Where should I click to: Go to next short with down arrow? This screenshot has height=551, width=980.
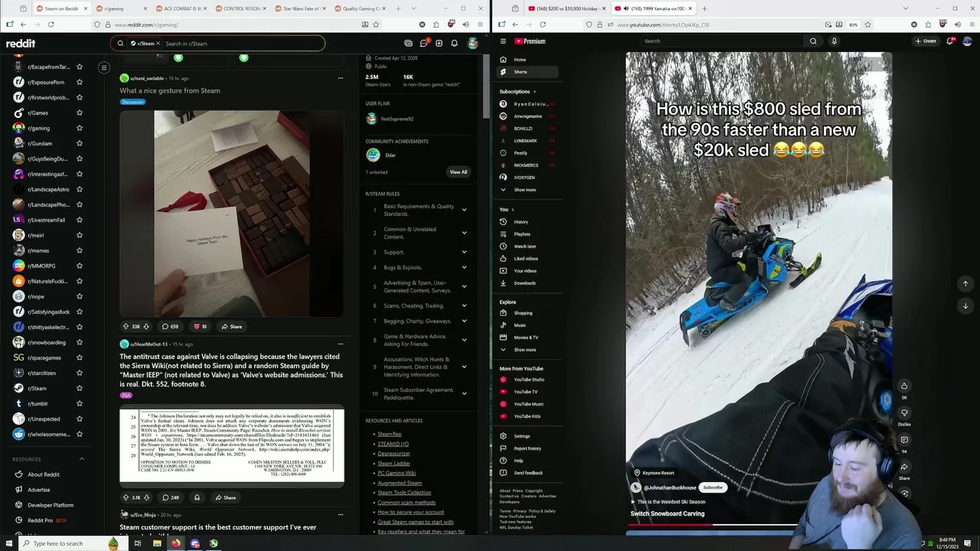click(965, 306)
